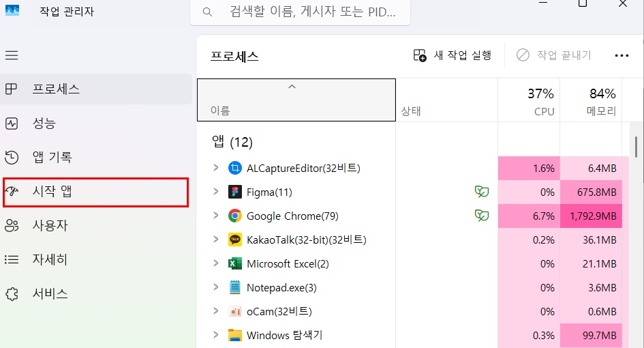Click the KakaoTalk app icon
This screenshot has width=644, height=348.
click(x=235, y=240)
